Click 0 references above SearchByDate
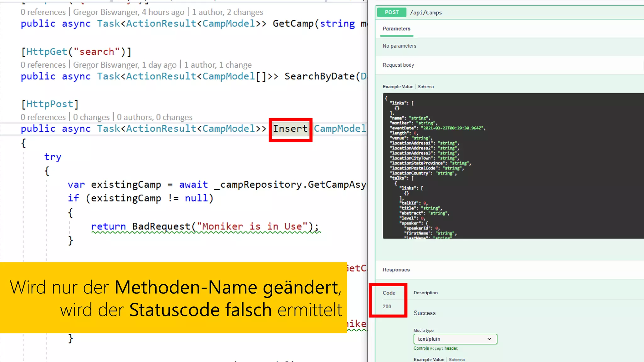 coord(43,65)
